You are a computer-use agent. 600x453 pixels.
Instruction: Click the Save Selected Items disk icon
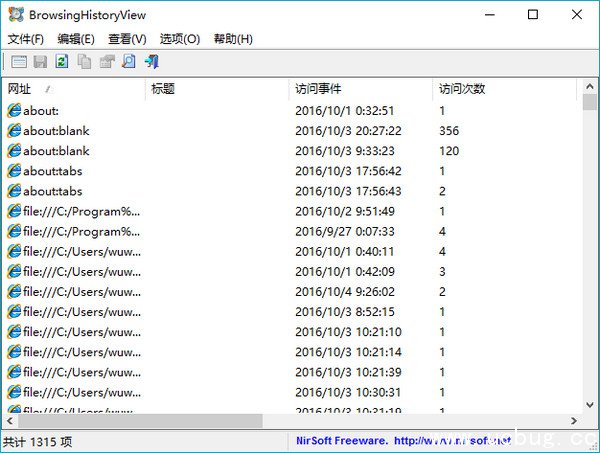pyautogui.click(x=40, y=62)
